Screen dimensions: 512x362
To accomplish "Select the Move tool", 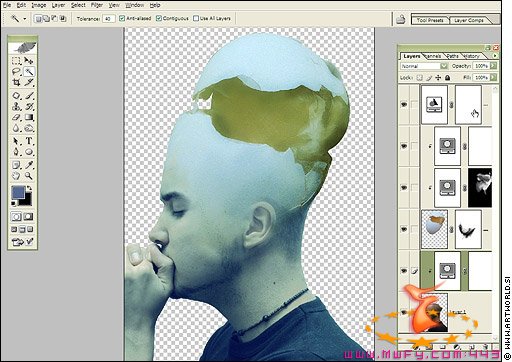I will click(x=29, y=61).
